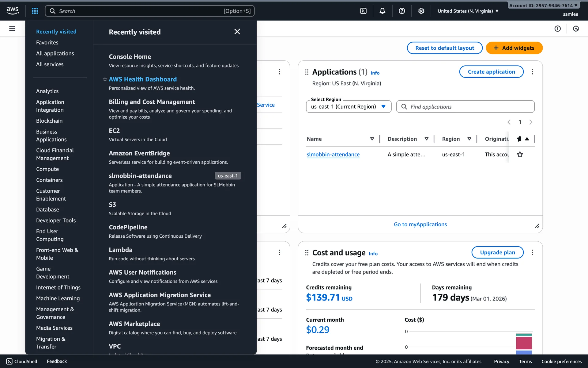Viewport: 588px width, 368px height.
Task: Open the hamburger navigation menu
Action: (x=12, y=29)
